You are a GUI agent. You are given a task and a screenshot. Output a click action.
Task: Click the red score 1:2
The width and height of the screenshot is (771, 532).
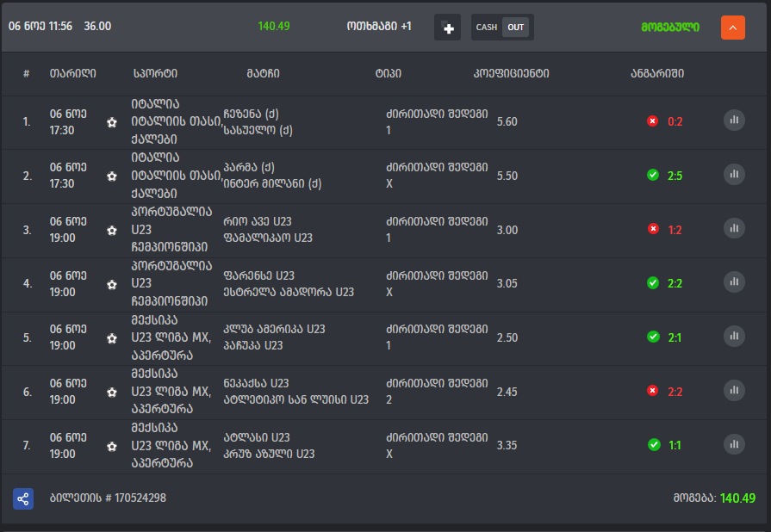tap(675, 230)
